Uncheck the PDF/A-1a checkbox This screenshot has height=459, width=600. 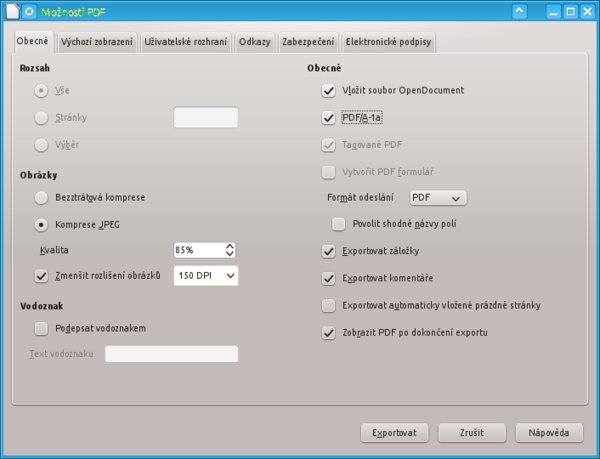pyautogui.click(x=328, y=118)
